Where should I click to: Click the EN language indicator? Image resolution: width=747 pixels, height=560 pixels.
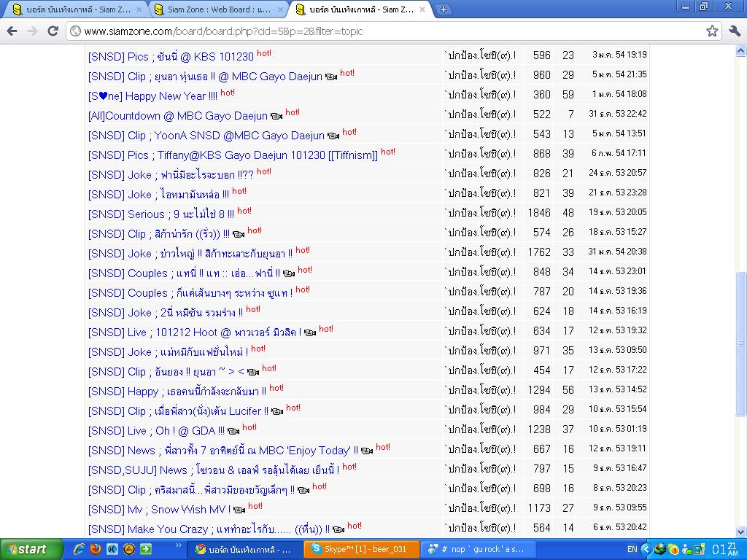coord(632,550)
